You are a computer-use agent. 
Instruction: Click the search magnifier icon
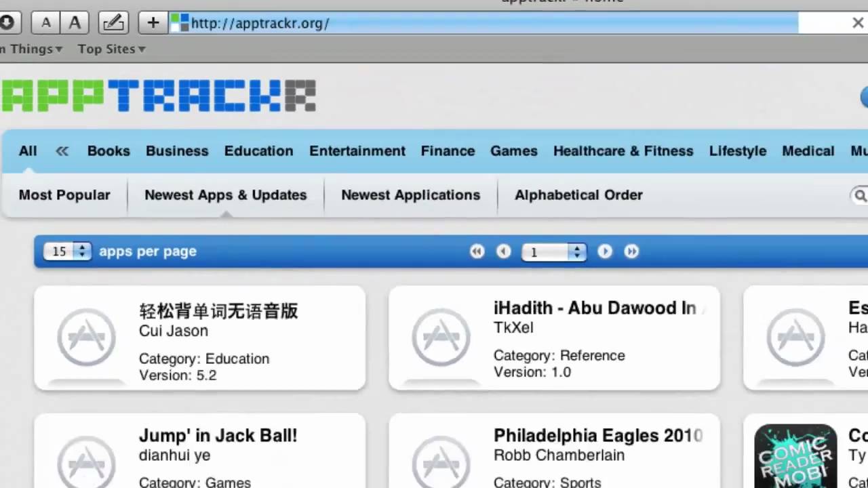coord(861,195)
